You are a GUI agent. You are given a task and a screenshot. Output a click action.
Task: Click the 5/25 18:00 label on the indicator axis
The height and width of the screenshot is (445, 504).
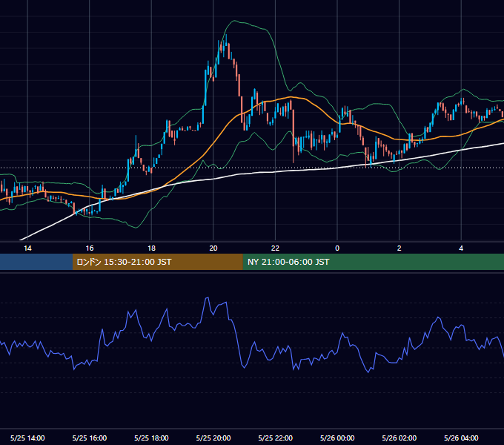(151, 438)
